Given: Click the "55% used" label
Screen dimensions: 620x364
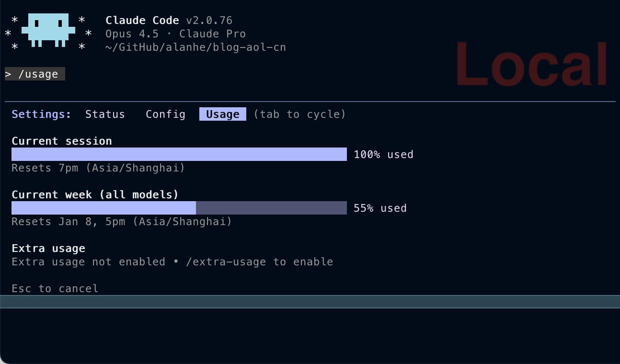Looking at the screenshot, I should [380, 208].
